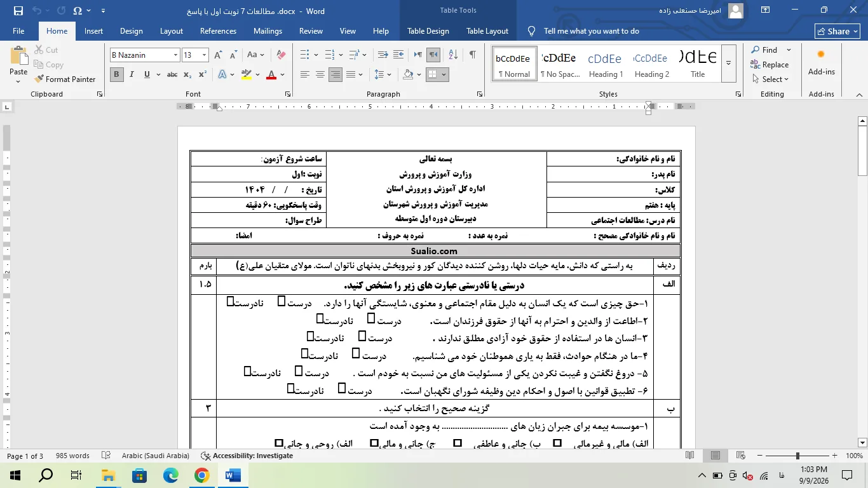Switch to the Insert tab
868x488 pixels.
93,31
